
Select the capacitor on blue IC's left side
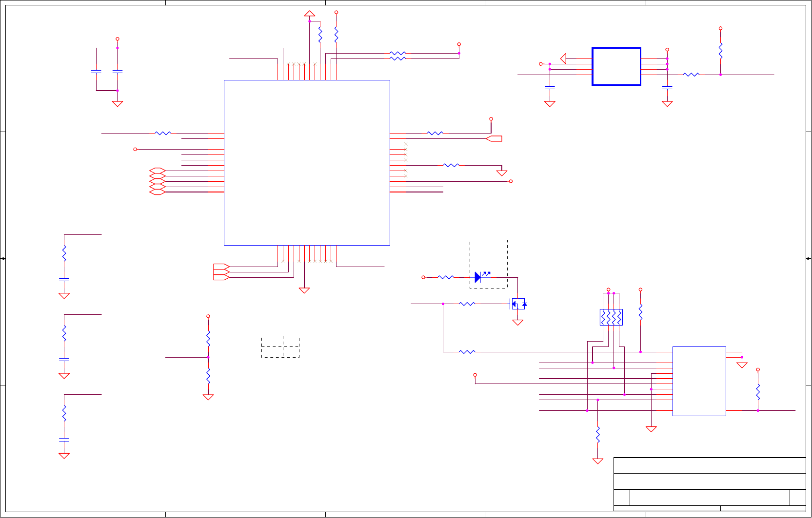tap(550, 88)
